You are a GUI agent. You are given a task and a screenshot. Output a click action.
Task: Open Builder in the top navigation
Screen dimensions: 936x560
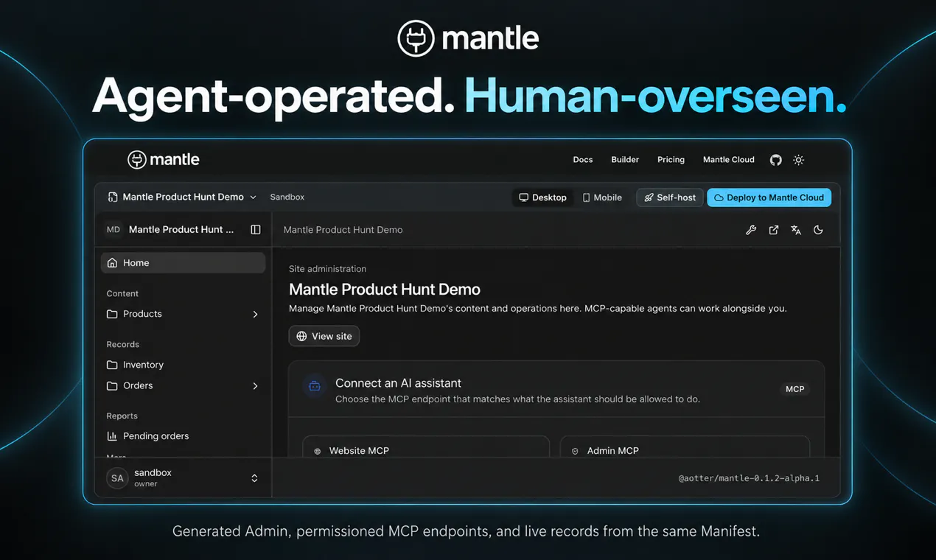pyautogui.click(x=625, y=160)
